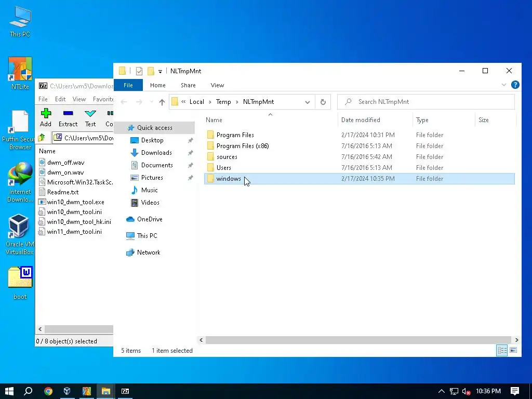Click the Search NLTmpMnt field
The width and height of the screenshot is (532, 399).
pyautogui.click(x=426, y=102)
